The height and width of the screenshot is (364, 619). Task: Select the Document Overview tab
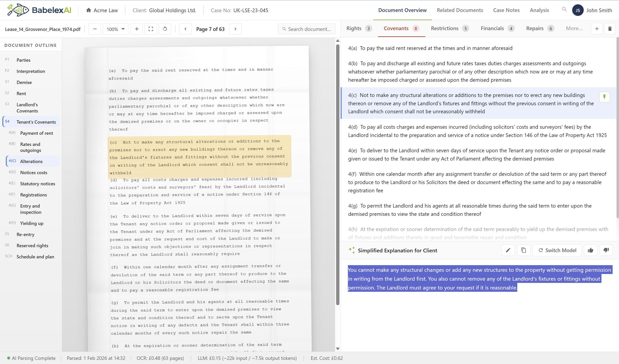tap(402, 10)
